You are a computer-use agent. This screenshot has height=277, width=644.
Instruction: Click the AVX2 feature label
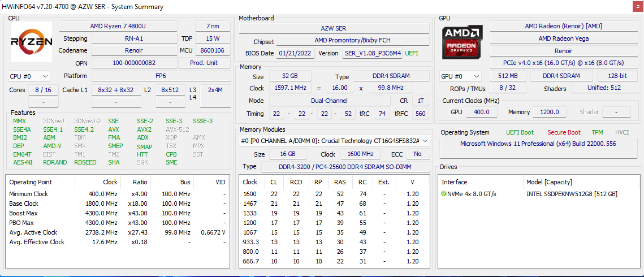coord(144,129)
